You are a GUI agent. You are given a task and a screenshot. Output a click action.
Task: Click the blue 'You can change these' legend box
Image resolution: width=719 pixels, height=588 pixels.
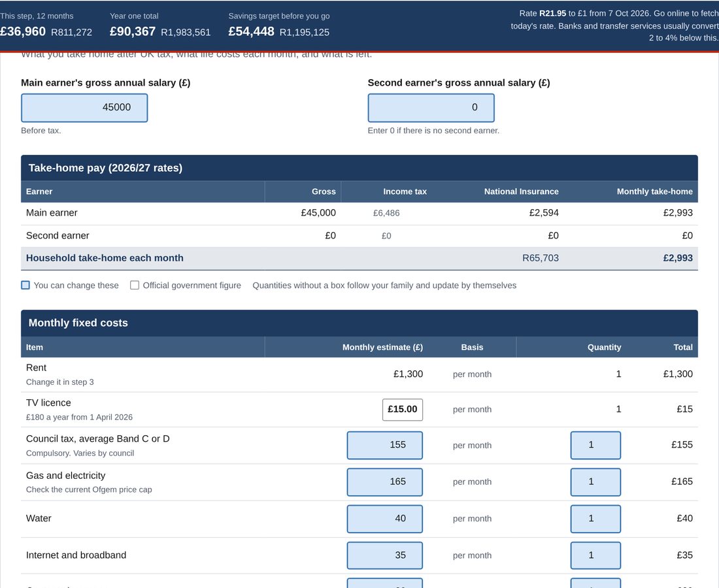click(25, 285)
